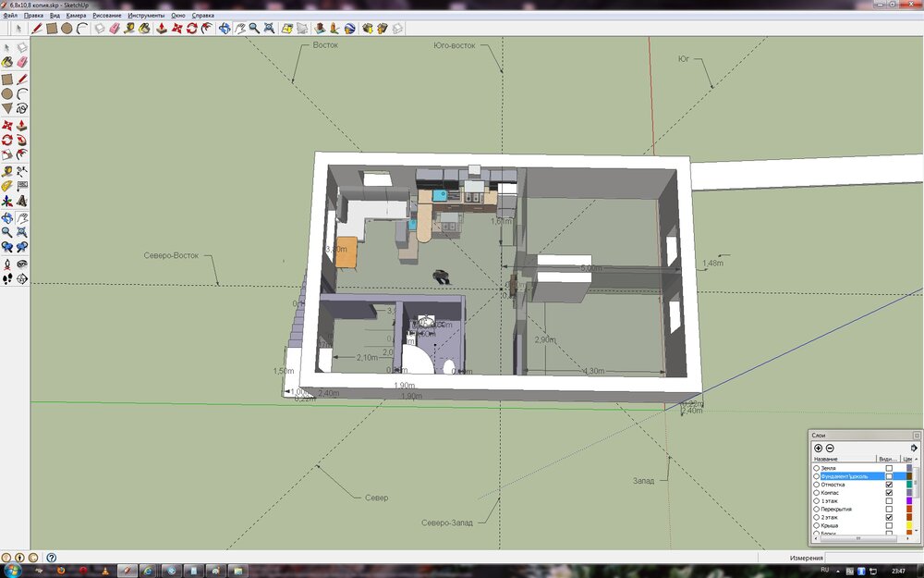Image resolution: width=924 pixels, height=578 pixels.
Task: Pick the Eraser tool in top toolbar
Action: [115, 29]
